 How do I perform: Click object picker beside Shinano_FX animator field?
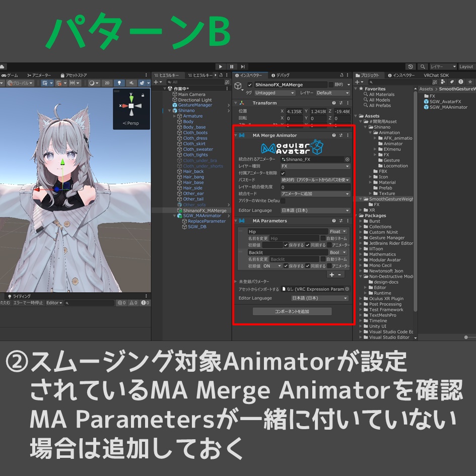tap(347, 159)
